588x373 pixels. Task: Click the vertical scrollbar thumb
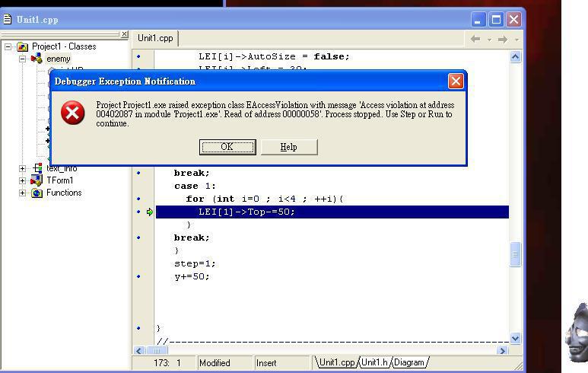tap(515, 254)
